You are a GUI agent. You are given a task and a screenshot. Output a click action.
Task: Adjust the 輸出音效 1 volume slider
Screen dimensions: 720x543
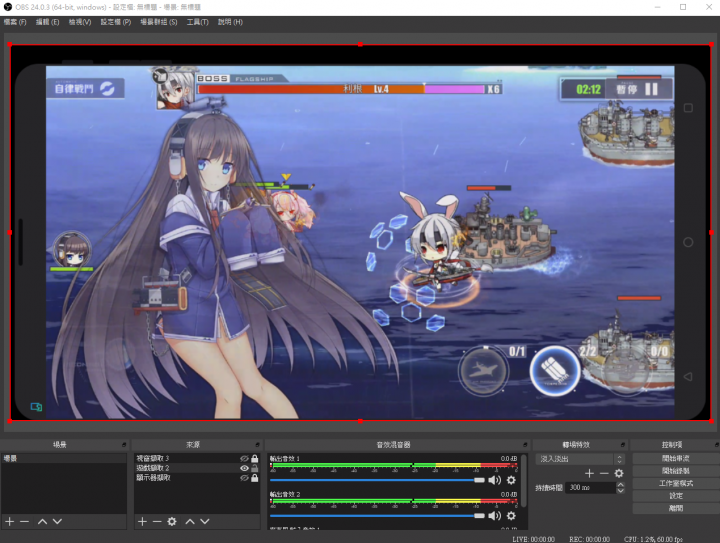pyautogui.click(x=377, y=480)
